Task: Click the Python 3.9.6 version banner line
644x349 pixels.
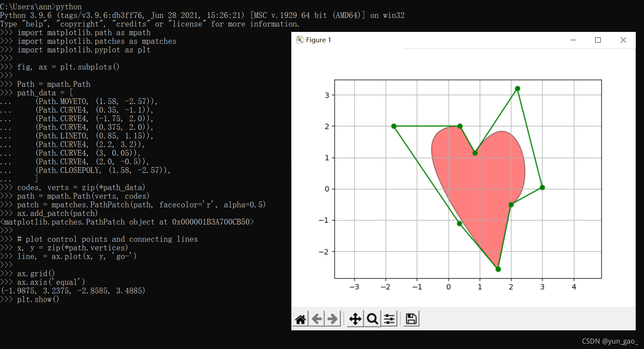Action: (202, 15)
